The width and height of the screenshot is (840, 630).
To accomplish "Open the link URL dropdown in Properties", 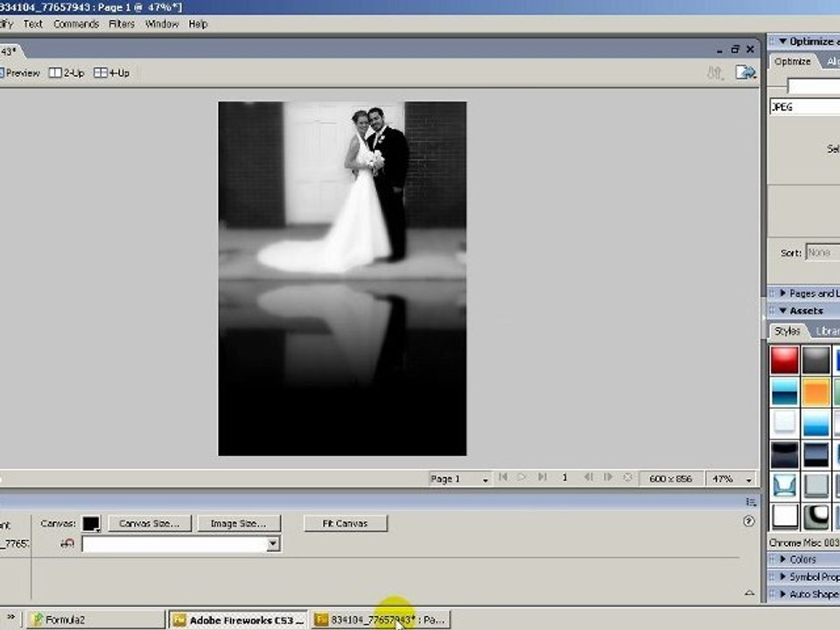I will coord(273,543).
